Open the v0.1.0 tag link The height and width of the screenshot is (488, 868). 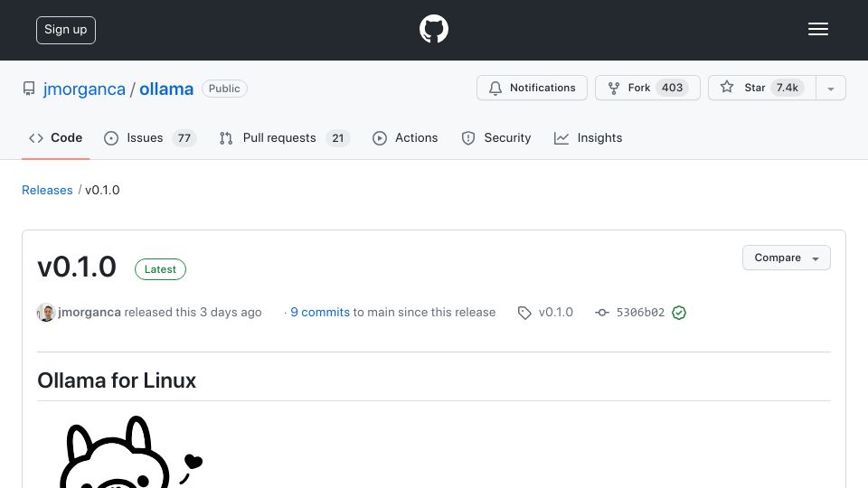point(556,313)
